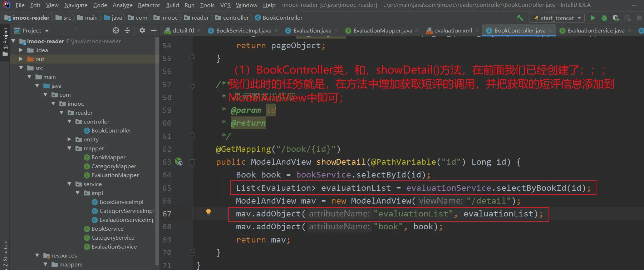Toggle code folding for the showDetail method

(x=192, y=162)
